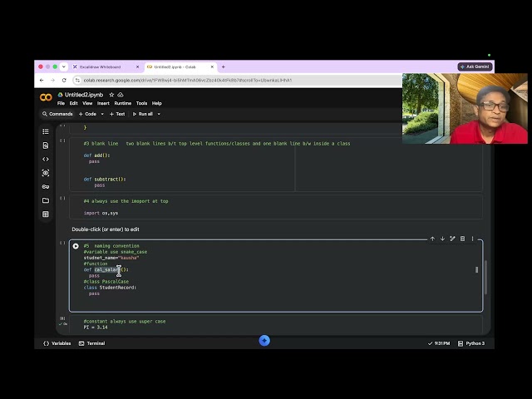Open the Table of contents sidebar icon

pyautogui.click(x=46, y=131)
